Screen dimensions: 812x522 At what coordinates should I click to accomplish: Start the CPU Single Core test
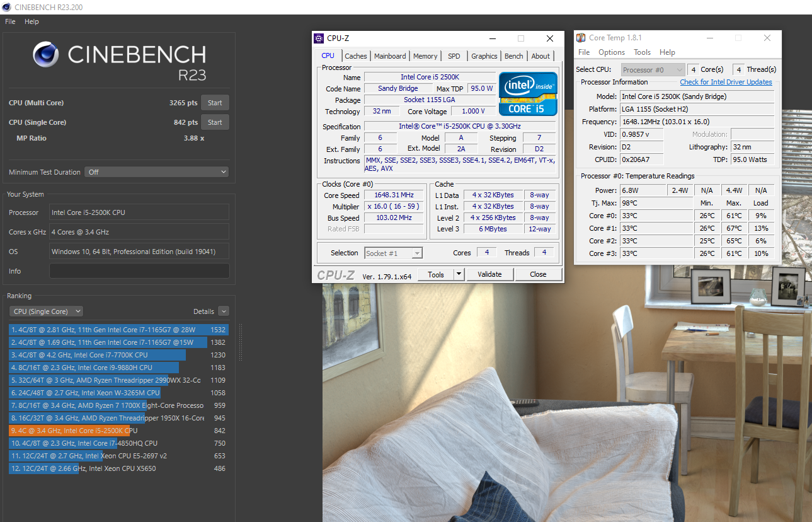coord(215,122)
